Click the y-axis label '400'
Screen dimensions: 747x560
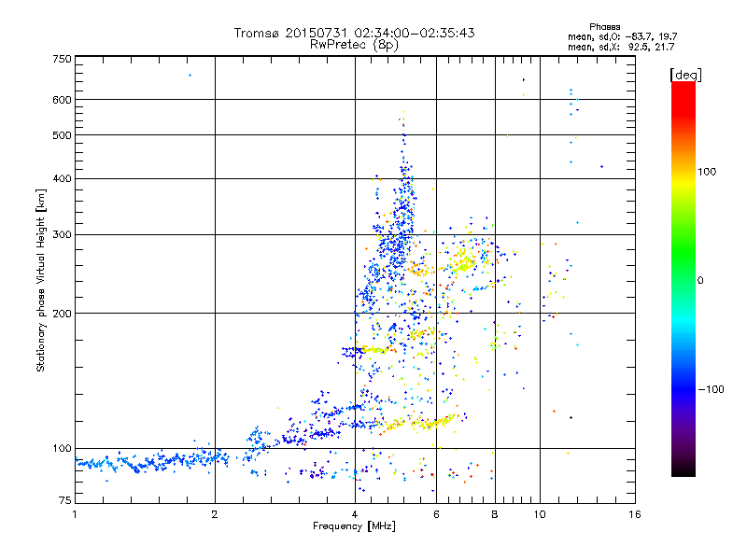(x=63, y=179)
